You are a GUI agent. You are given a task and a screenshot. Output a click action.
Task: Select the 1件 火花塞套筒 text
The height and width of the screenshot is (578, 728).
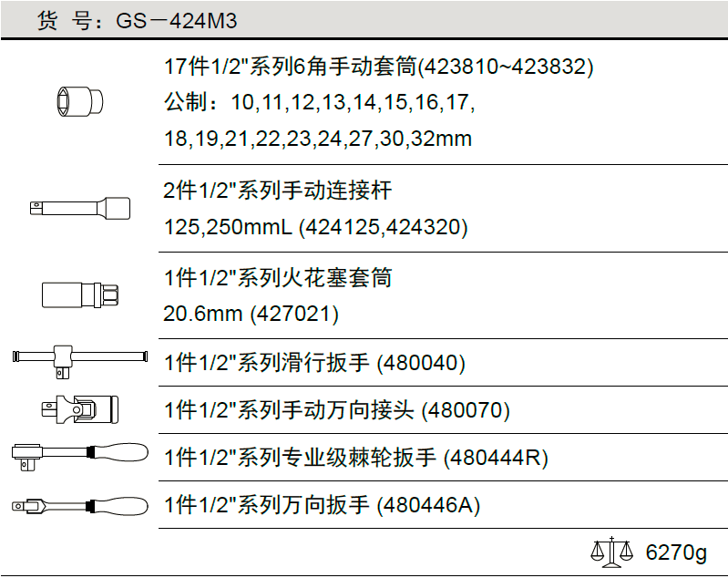click(278, 277)
